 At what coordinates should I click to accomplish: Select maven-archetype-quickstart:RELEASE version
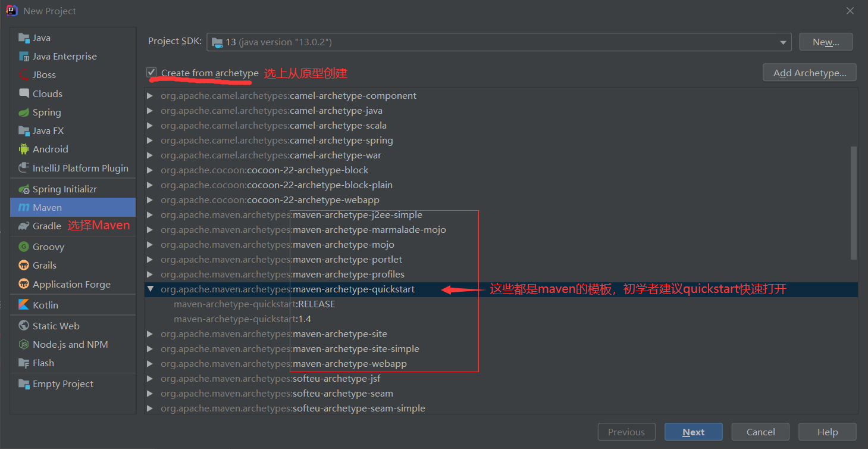[x=501, y=304]
